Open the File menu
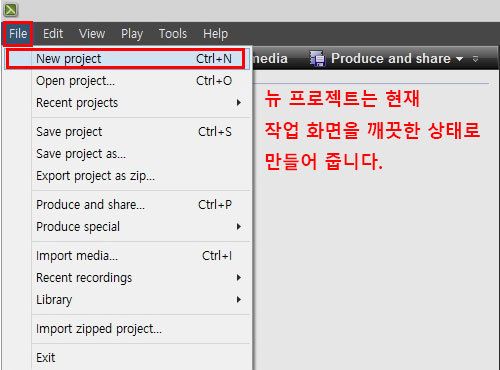Image resolution: width=500 pixels, height=370 pixels. [18, 34]
